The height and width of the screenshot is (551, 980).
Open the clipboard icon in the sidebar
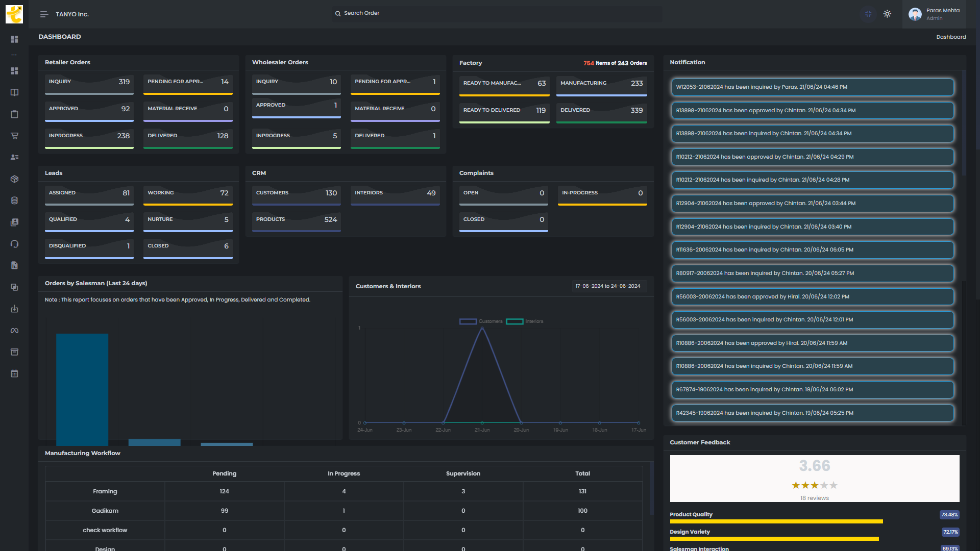[14, 114]
